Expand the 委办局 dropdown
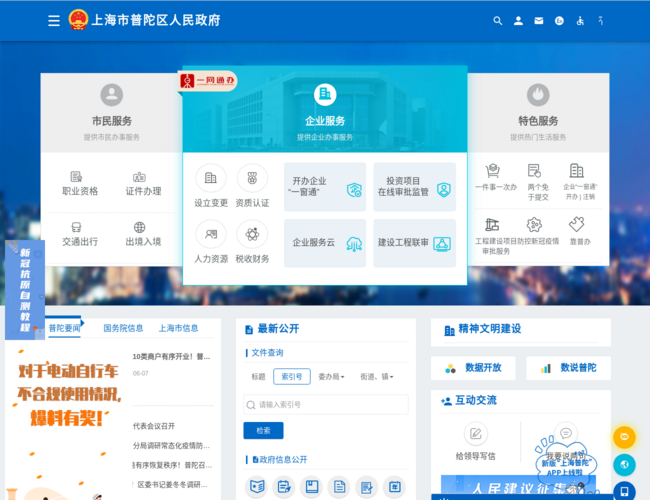The image size is (650, 500). pos(330,377)
